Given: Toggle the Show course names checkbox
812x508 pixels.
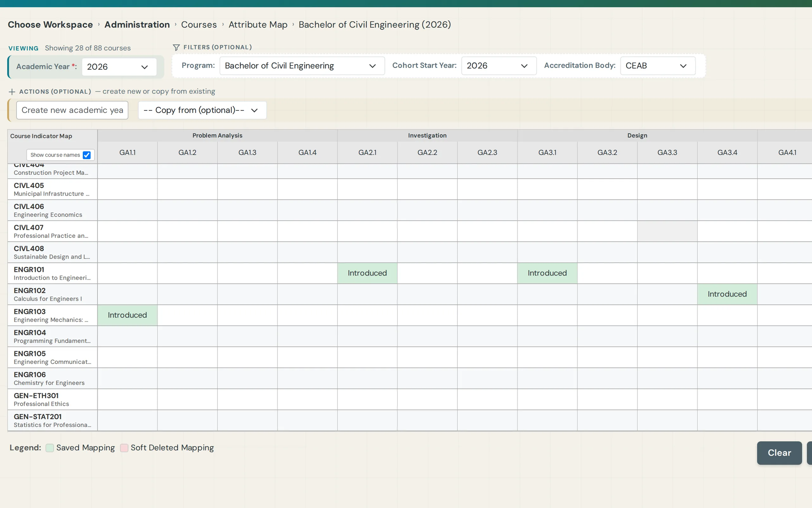Looking at the screenshot, I should click(x=87, y=155).
